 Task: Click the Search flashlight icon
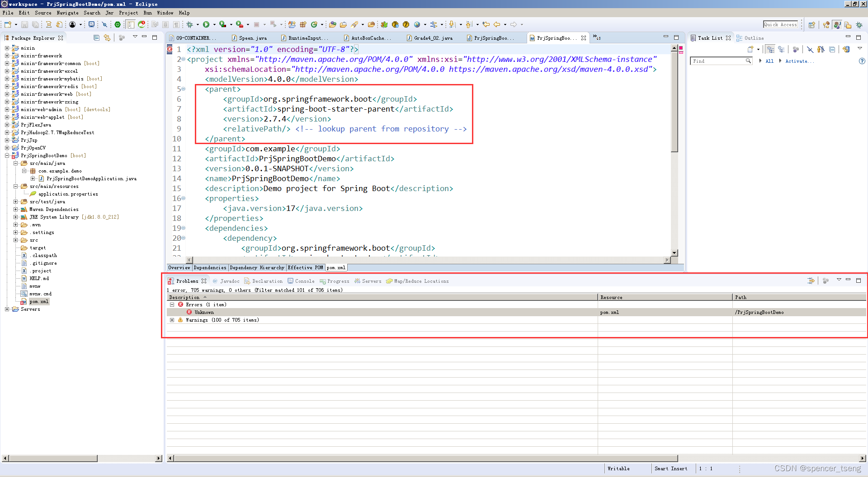click(354, 25)
